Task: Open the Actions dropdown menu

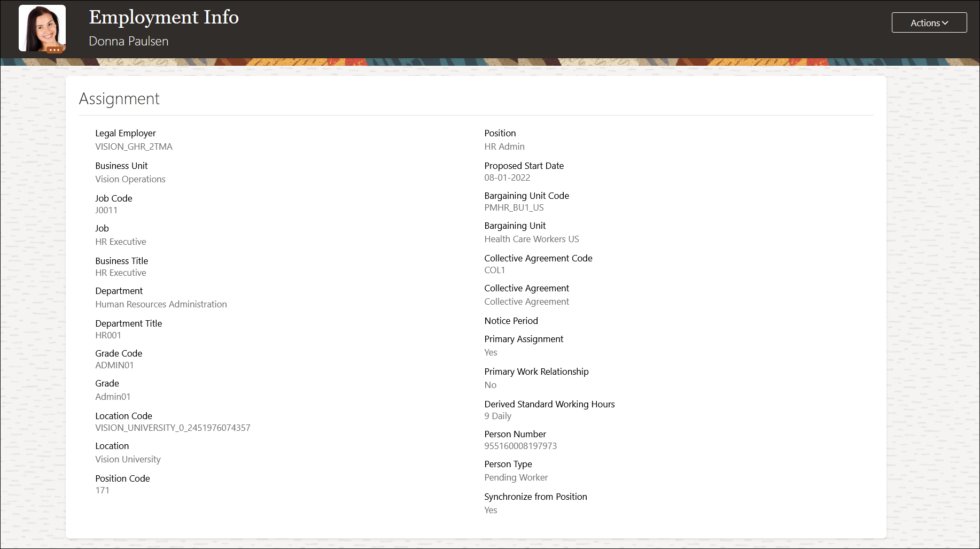Action: [x=929, y=23]
